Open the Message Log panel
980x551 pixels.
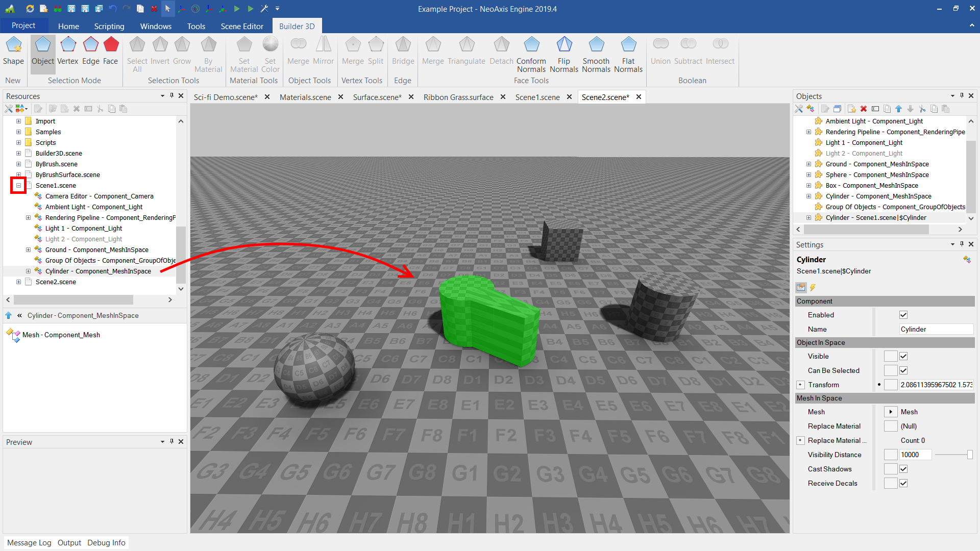pyautogui.click(x=29, y=542)
